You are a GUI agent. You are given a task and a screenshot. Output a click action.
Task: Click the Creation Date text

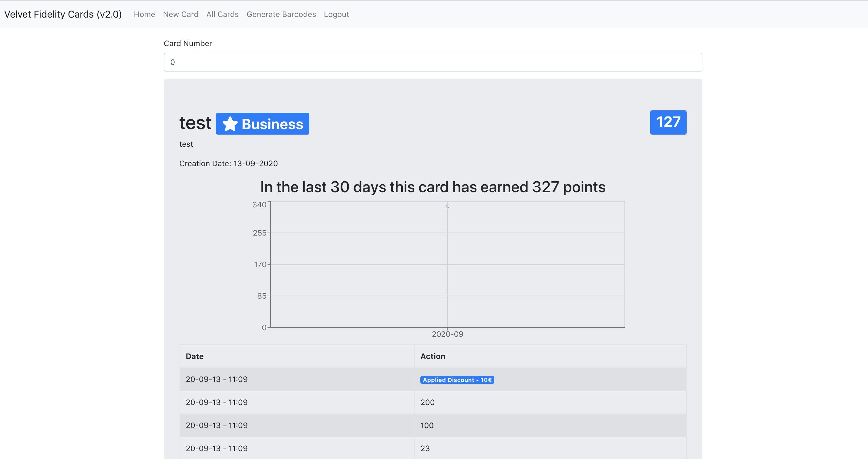click(x=228, y=164)
